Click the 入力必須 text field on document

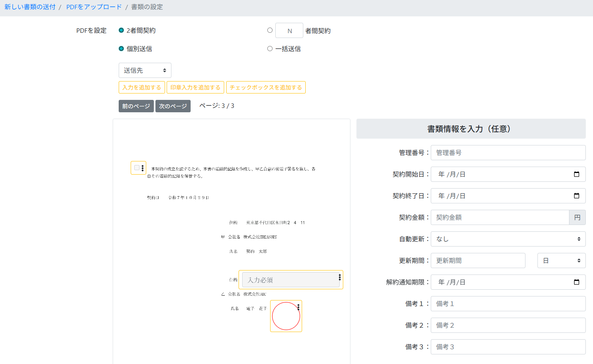tap(290, 280)
